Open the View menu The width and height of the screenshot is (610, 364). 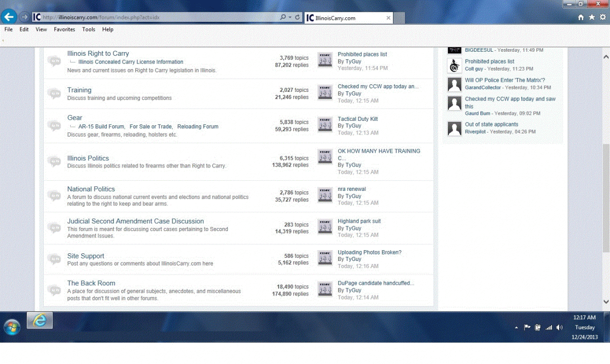41,29
